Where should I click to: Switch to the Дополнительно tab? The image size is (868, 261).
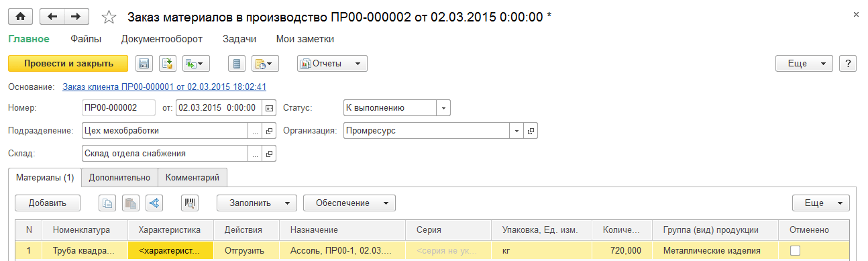click(x=119, y=177)
